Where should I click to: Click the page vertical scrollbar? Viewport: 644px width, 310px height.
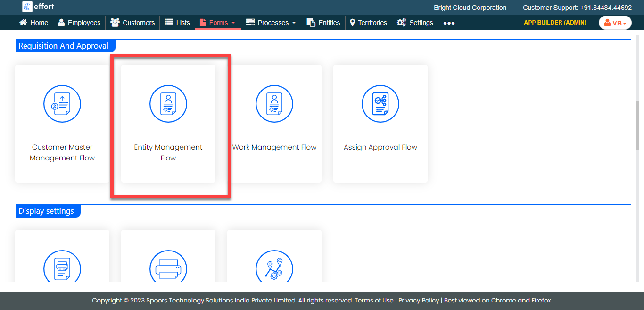(638, 125)
